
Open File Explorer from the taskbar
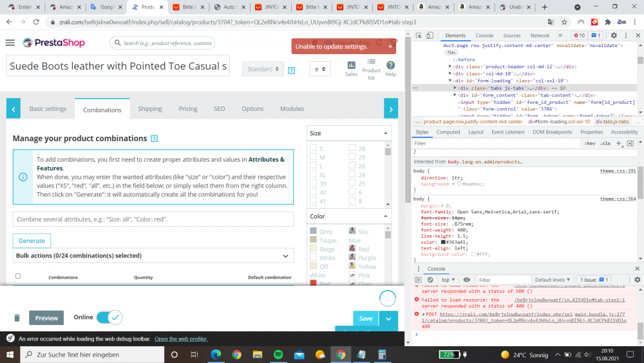click(258, 355)
